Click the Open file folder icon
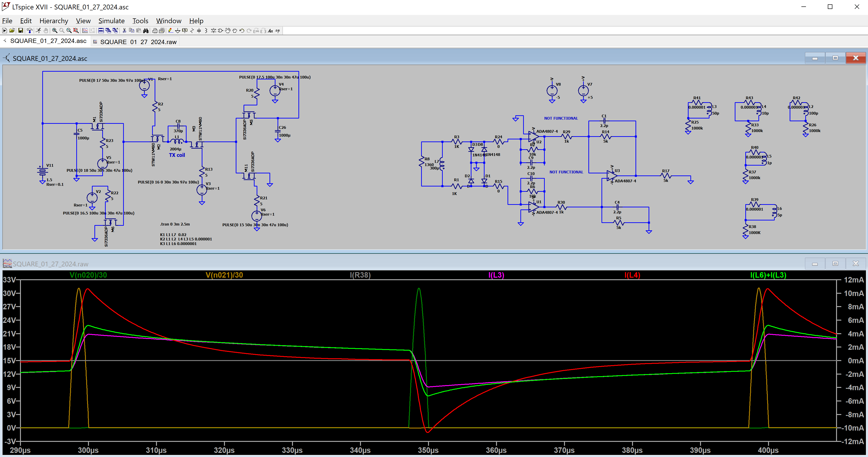This screenshot has height=457, width=868. pos(12,31)
